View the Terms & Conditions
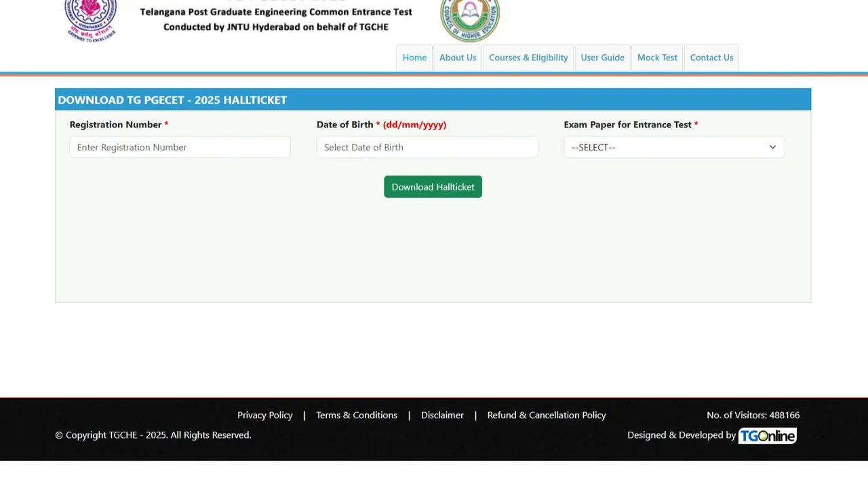Viewport: 868px width, 488px height. 357,415
